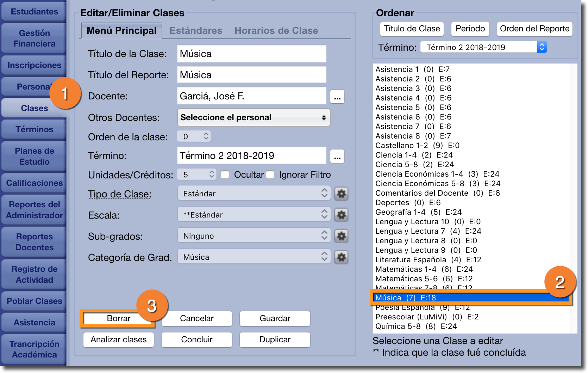The height and width of the screenshot is (373, 588).
Task: Open the Otros Docentes personnel dropdown
Action: 254,117
